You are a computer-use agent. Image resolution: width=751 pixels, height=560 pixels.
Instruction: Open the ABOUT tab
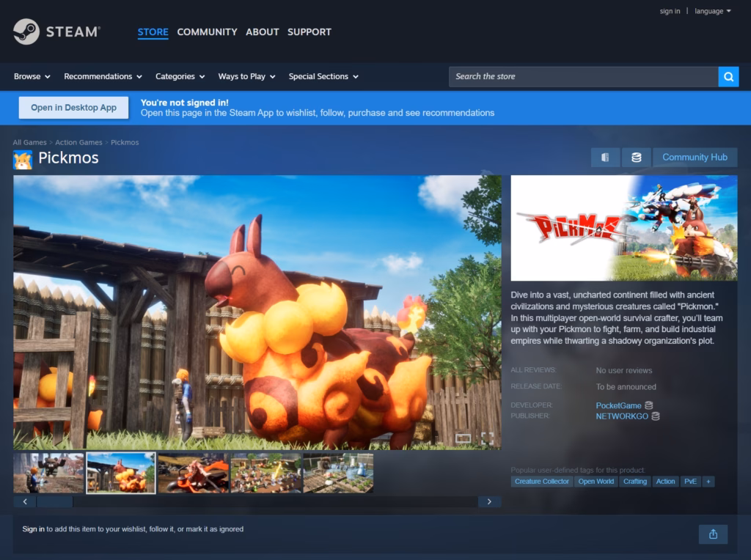coord(262,32)
